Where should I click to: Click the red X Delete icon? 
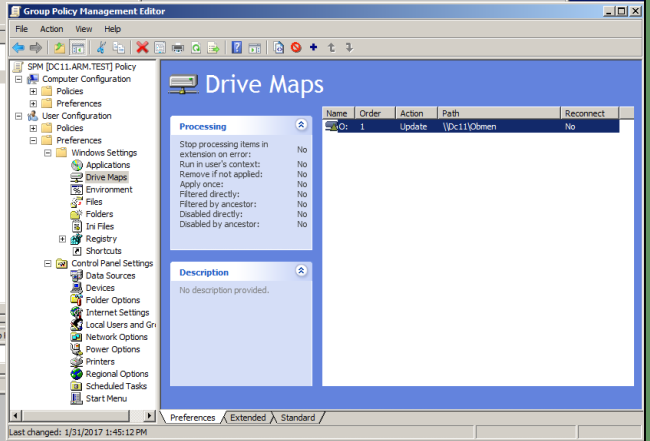coord(142,48)
